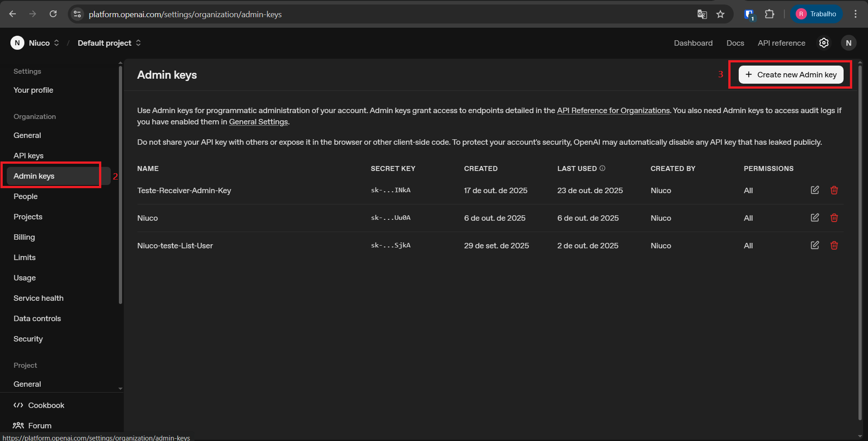868x441 pixels.
Task: Show the Last Used info tooltip icon
Action: (602, 168)
